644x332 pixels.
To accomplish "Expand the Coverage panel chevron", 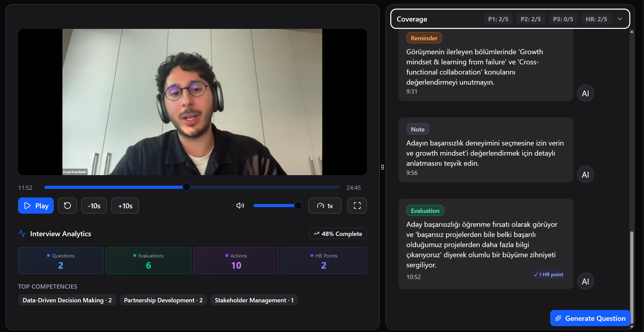I will [620, 19].
